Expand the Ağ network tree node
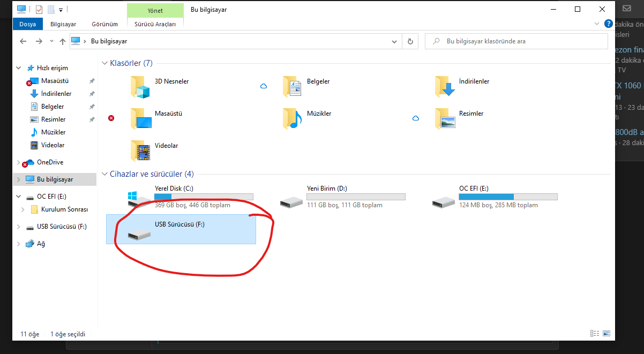644x354 pixels. pyautogui.click(x=19, y=244)
